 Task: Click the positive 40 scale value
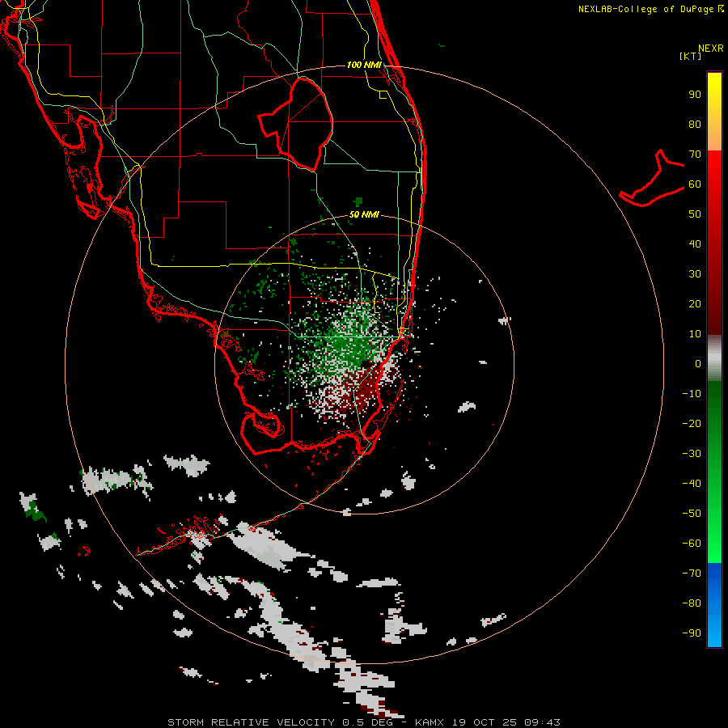pyautogui.click(x=695, y=243)
